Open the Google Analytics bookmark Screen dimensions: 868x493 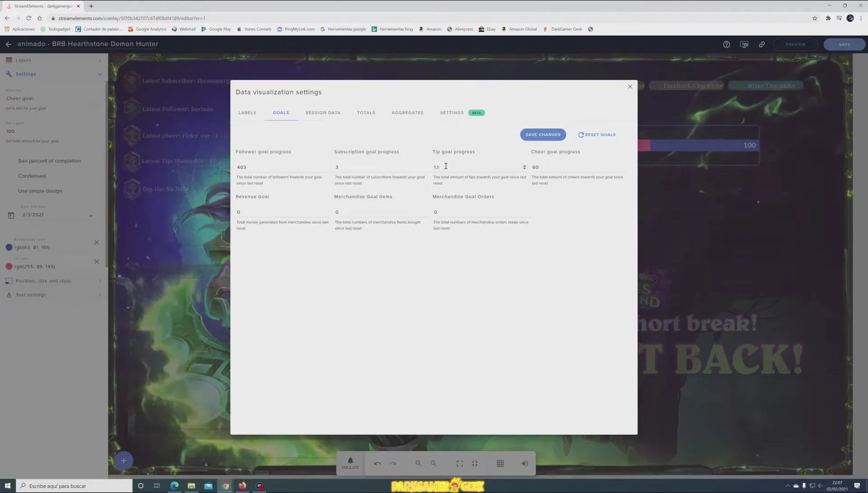pyautogui.click(x=147, y=29)
